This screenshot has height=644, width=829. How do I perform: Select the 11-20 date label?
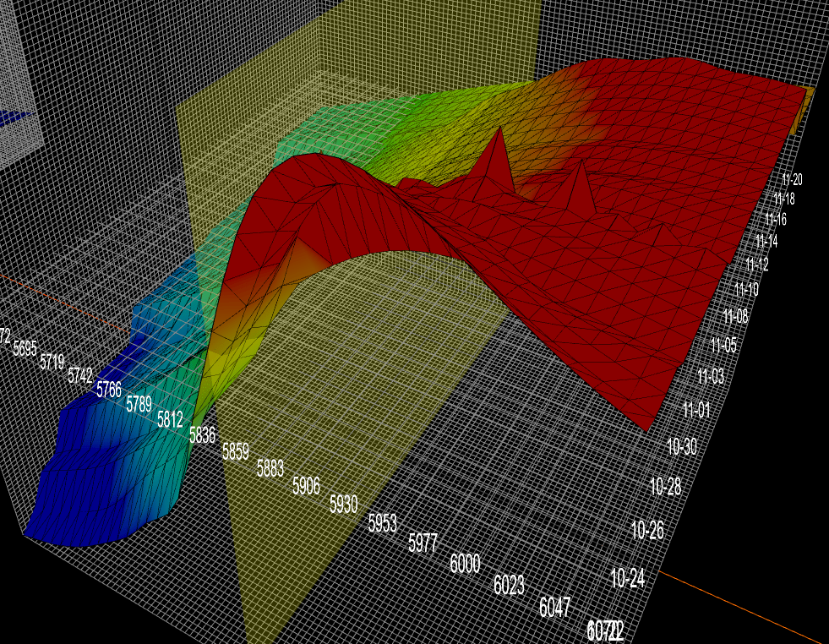click(x=792, y=179)
